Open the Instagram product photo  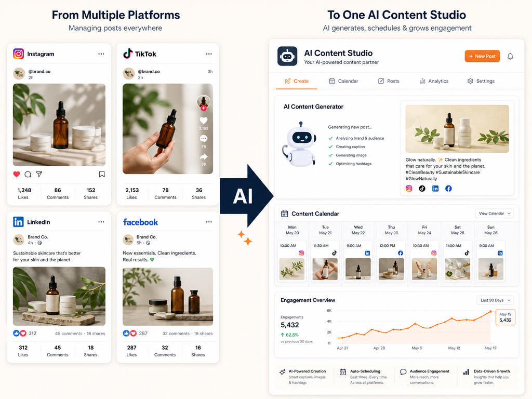click(59, 125)
